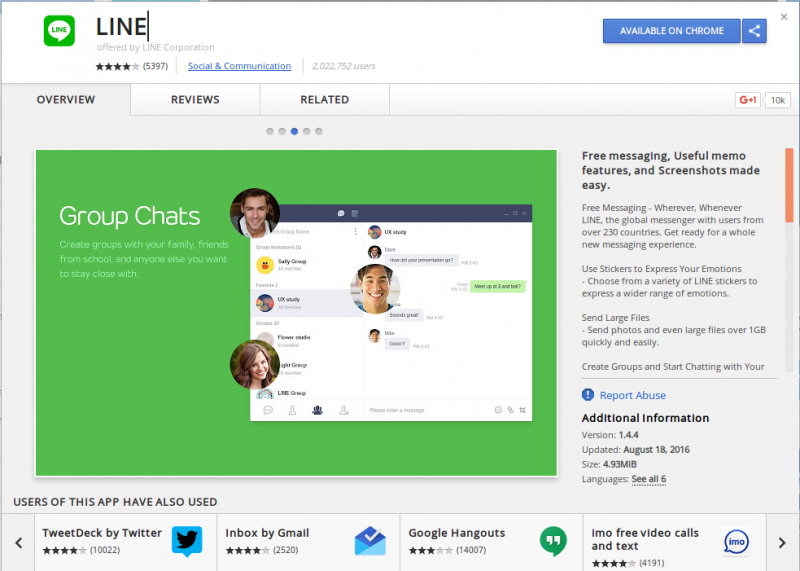800x571 pixels.
Task: Open the Social & Communication category link
Action: pyautogui.click(x=239, y=66)
